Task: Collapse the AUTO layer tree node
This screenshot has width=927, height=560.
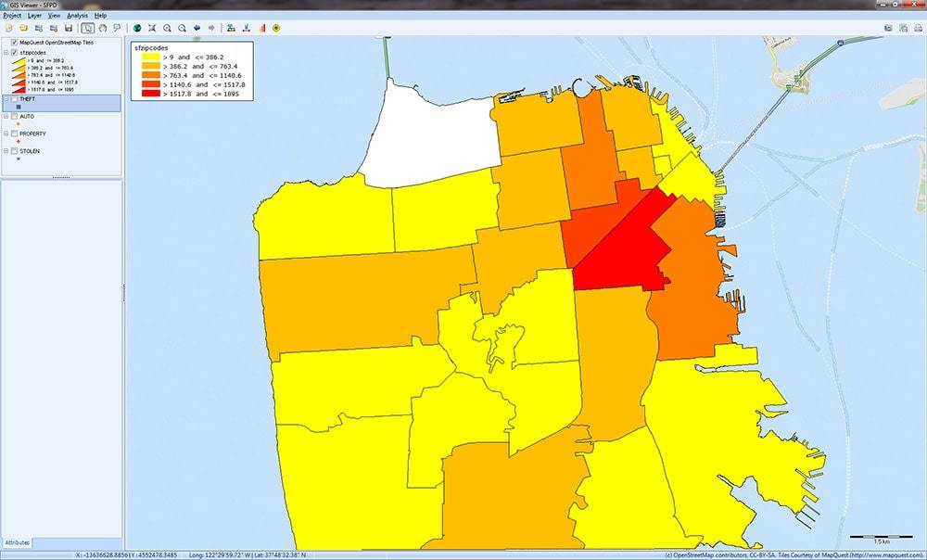Action: (6, 117)
